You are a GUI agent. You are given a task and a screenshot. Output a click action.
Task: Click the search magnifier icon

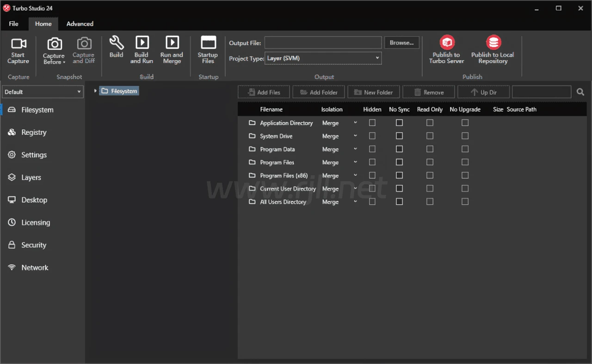580,92
